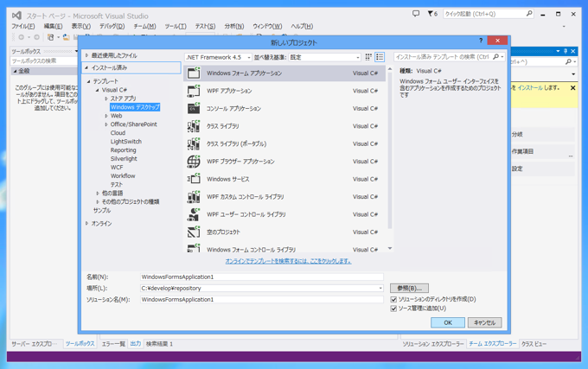
Task: Open the 並べ替え基準 sort dropdown
Action: [x=357, y=57]
